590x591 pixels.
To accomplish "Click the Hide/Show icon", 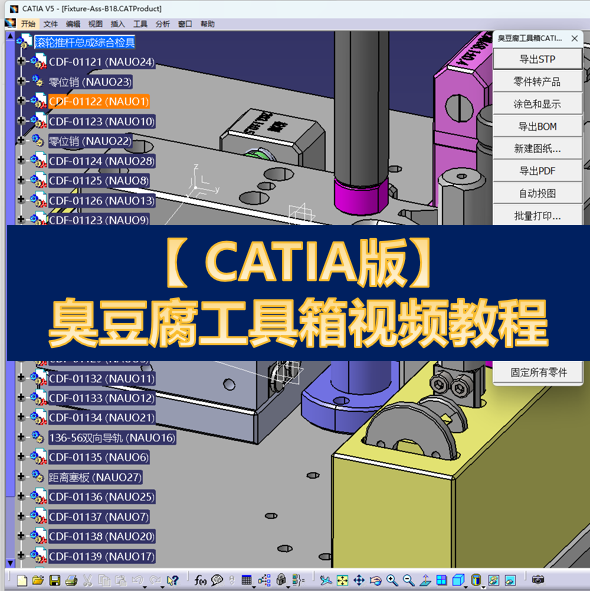I will (493, 580).
